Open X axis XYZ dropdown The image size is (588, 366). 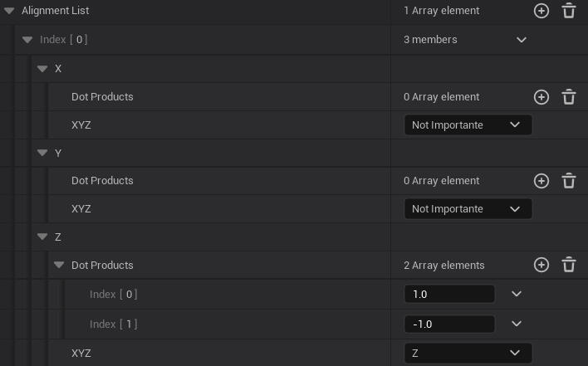click(x=468, y=125)
